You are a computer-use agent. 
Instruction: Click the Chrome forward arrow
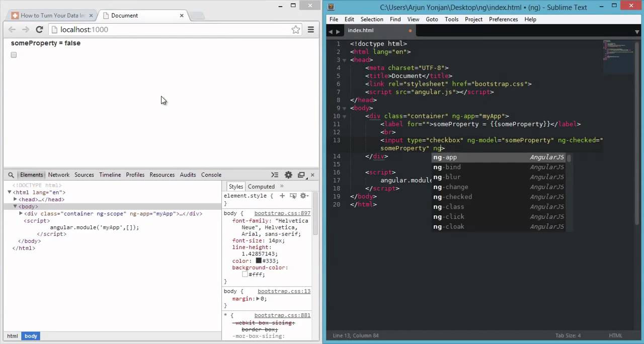[26, 30]
